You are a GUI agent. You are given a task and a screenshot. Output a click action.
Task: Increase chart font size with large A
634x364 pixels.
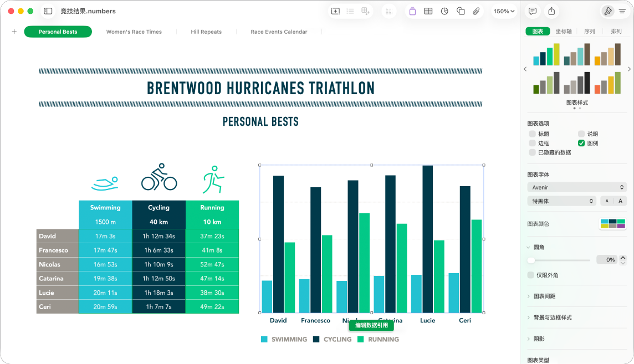620,201
